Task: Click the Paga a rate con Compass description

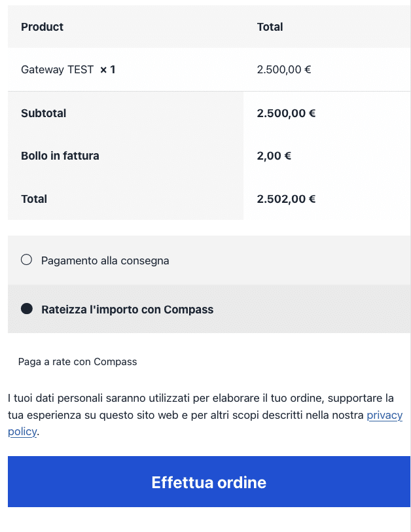Action: tap(77, 362)
